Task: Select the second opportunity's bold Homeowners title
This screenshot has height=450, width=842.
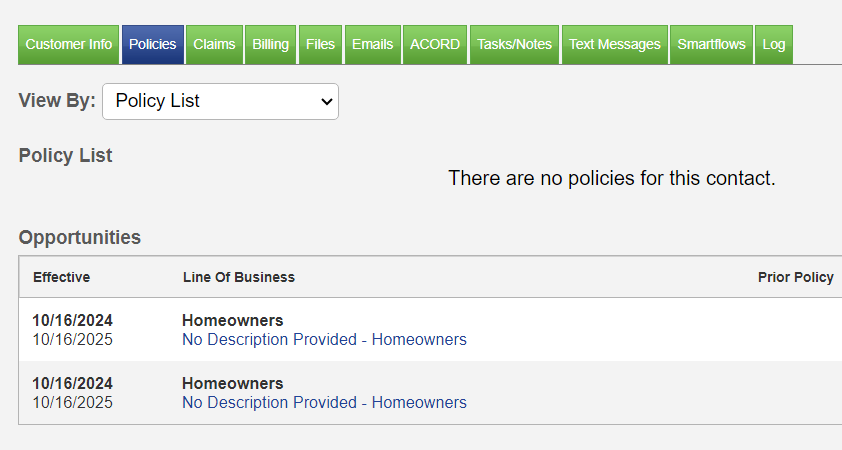Action: click(x=232, y=384)
